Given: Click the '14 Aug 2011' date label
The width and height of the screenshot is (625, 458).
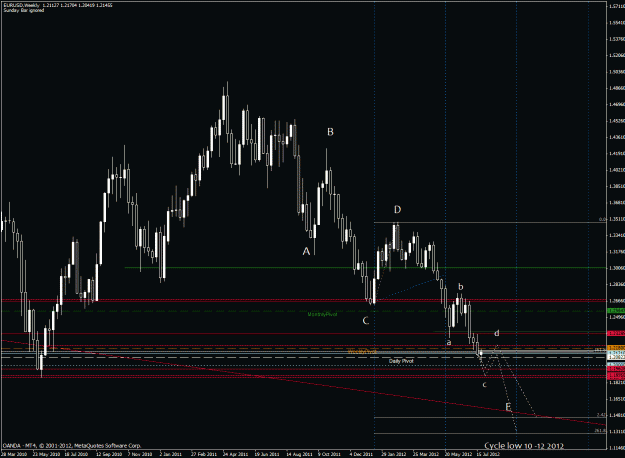Looking at the screenshot, I should point(299,454).
